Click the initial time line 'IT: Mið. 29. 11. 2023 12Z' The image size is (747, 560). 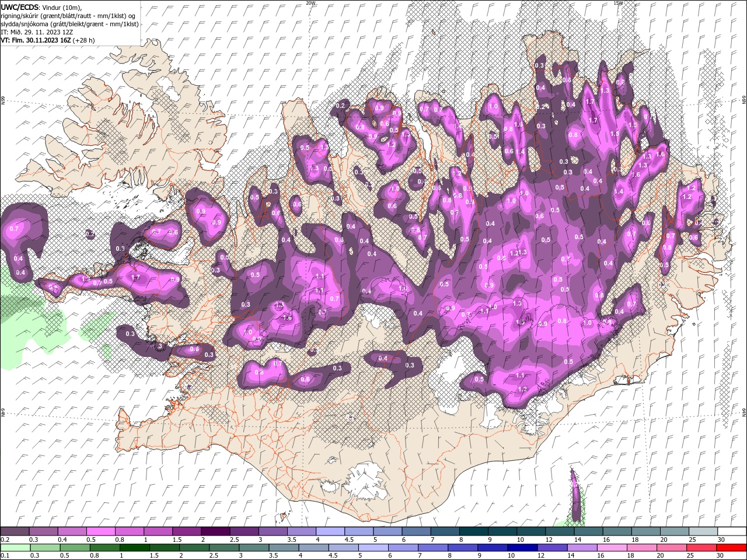click(36, 32)
